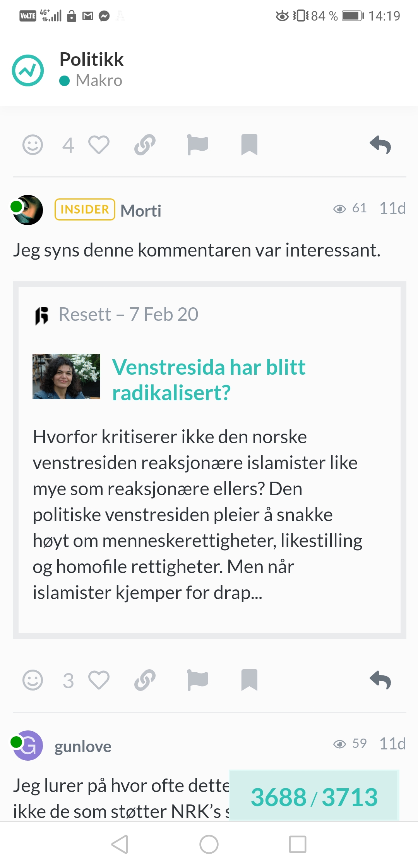Viewport: 418px width, 868px height.
Task: Open the article preview photo thumbnail
Action: (66, 376)
